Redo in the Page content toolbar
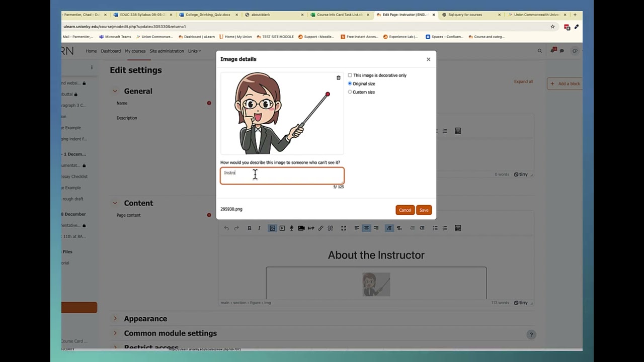Screen dimensions: 644x362 coord(236,228)
